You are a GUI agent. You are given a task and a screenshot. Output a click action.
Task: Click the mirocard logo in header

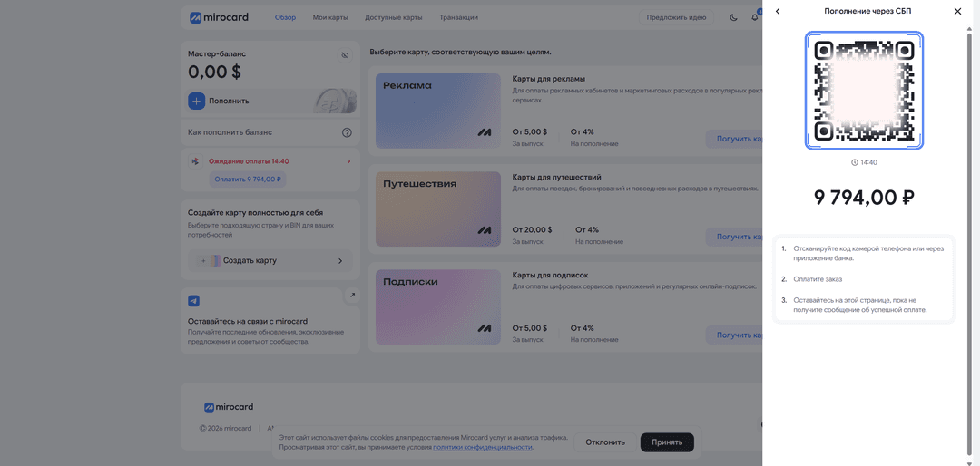pyautogui.click(x=219, y=17)
